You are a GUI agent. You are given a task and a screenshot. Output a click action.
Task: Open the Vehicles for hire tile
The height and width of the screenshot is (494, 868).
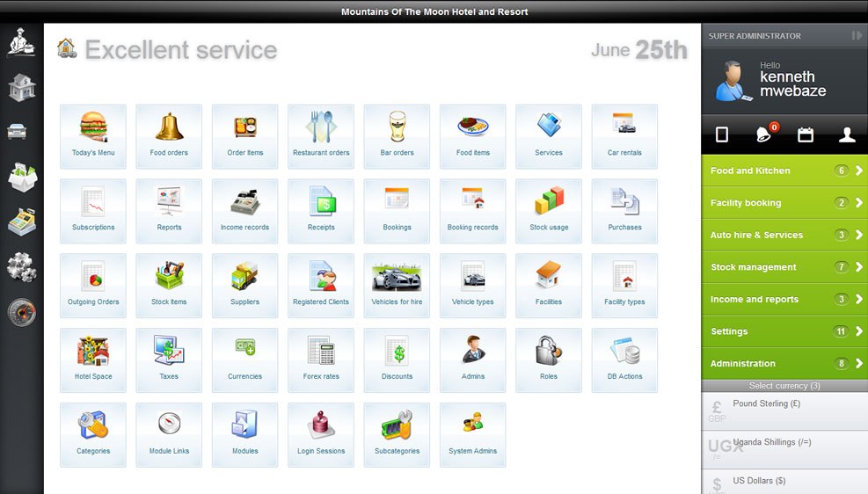coord(397,286)
